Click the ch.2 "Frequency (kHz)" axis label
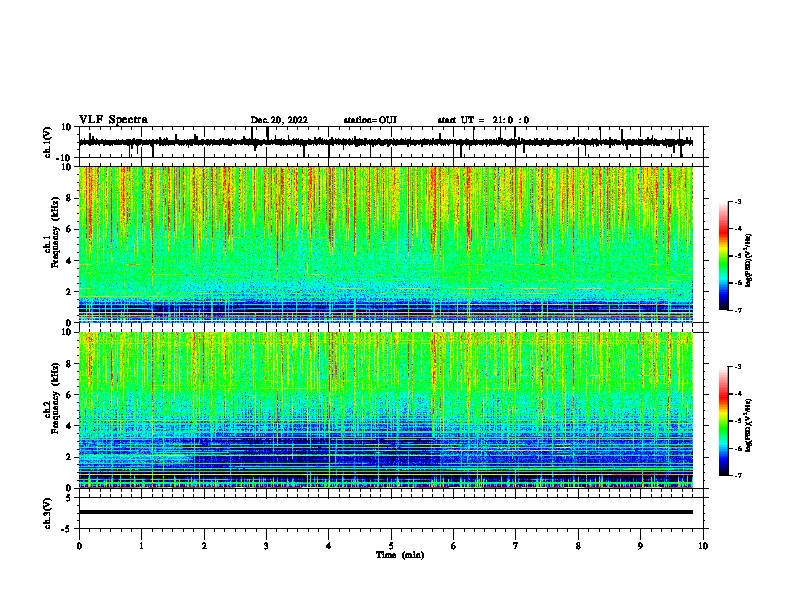Image resolution: width=792 pixels, height=612 pixels. coord(55,398)
